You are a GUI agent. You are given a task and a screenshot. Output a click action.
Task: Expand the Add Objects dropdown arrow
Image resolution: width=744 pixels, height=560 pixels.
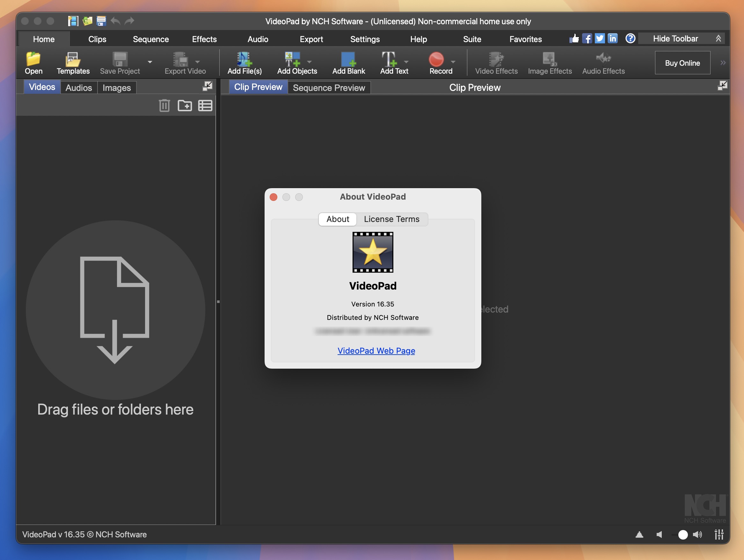tap(310, 62)
